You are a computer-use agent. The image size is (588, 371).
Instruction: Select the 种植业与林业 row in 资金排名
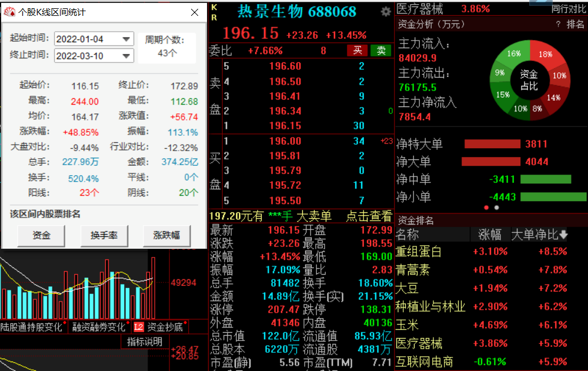pos(491,307)
